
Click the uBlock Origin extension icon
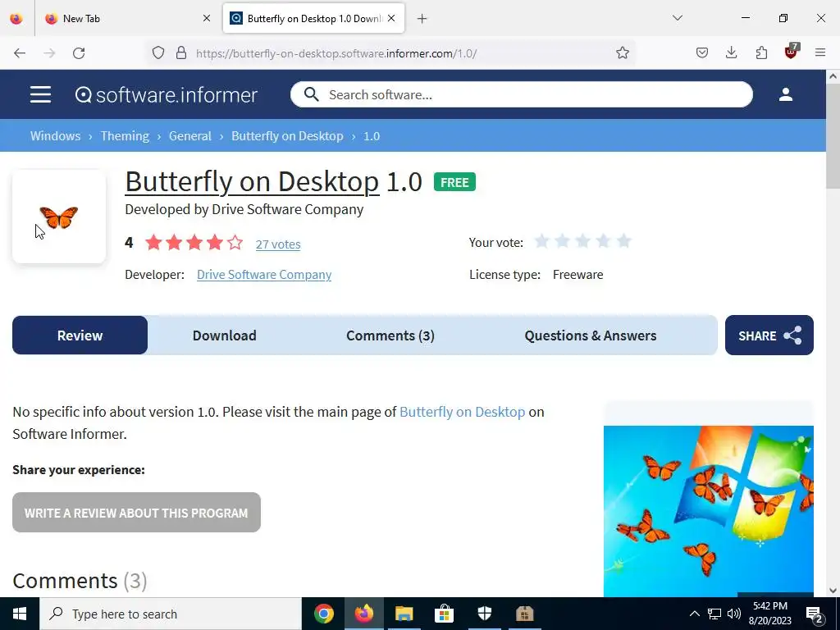pyautogui.click(x=792, y=52)
